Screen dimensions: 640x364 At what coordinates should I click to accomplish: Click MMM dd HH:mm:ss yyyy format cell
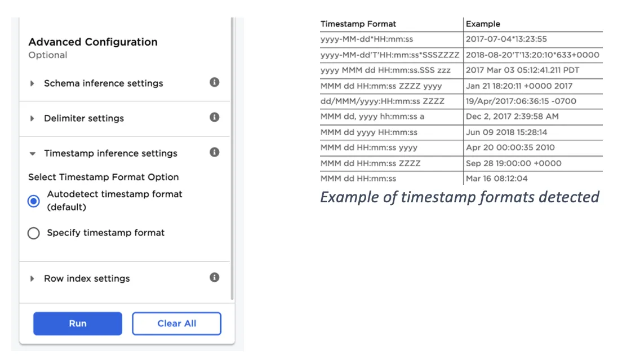pyautogui.click(x=368, y=148)
